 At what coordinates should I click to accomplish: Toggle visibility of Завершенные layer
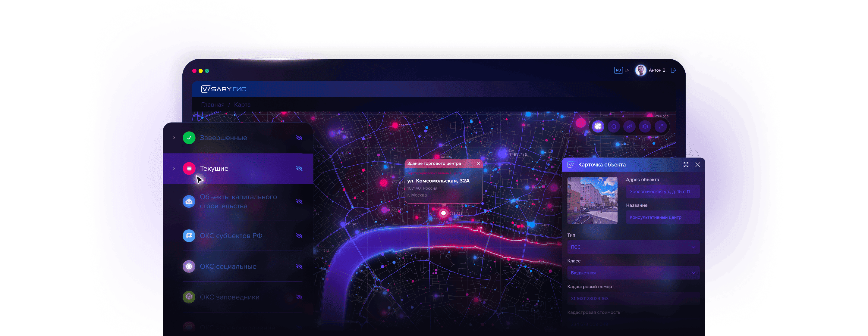point(299,138)
